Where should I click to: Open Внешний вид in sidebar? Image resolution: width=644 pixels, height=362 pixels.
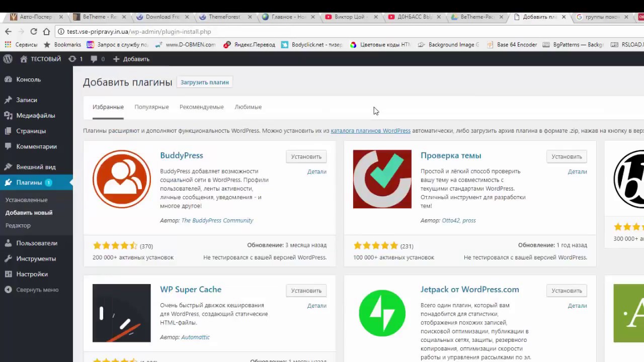(36, 167)
